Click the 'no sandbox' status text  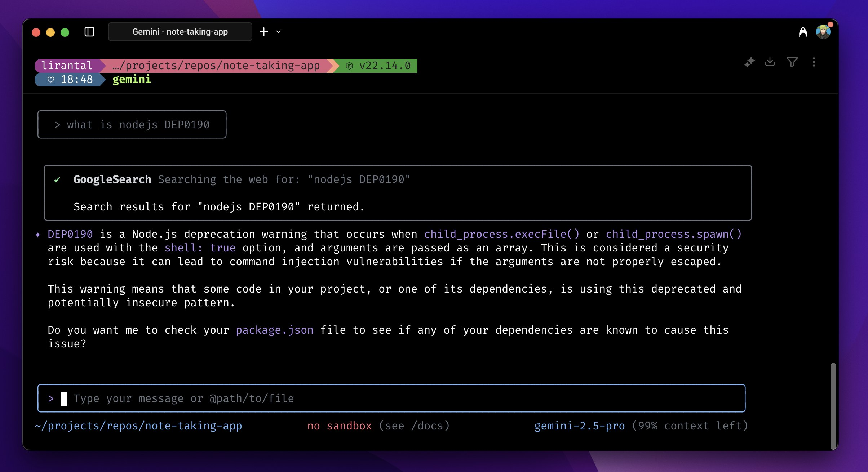pos(339,426)
